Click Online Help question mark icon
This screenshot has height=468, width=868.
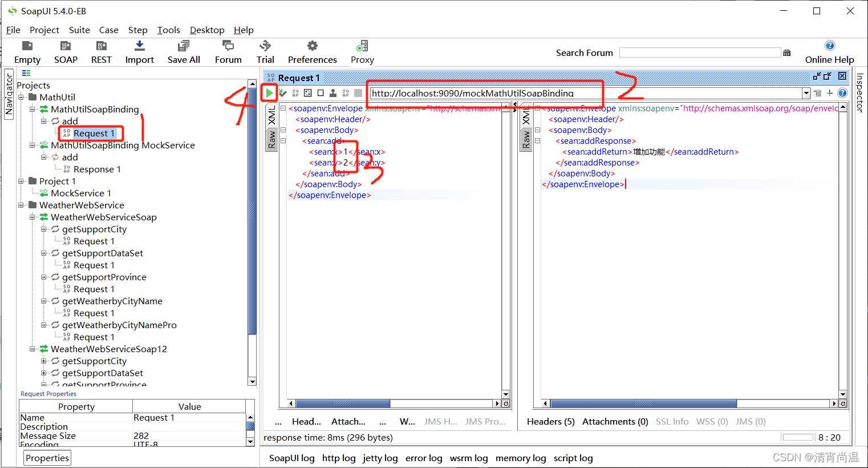coord(830,46)
